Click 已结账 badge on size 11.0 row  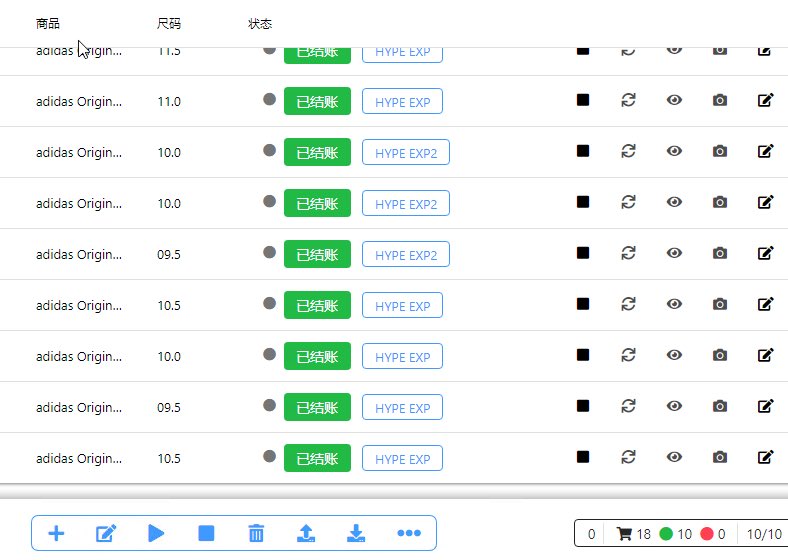tap(317, 102)
